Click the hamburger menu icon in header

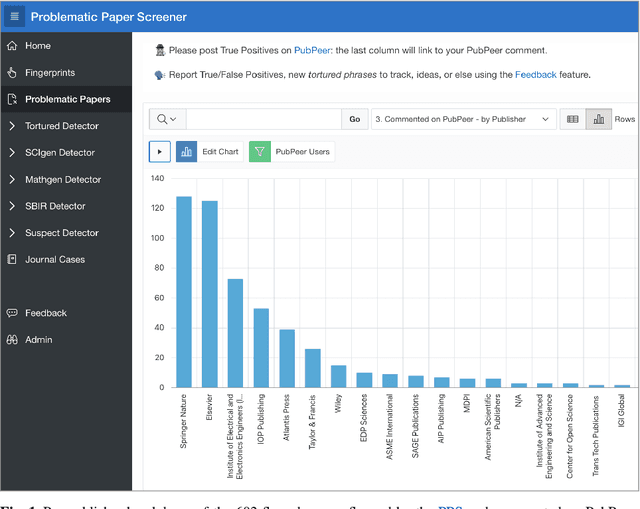[15, 17]
